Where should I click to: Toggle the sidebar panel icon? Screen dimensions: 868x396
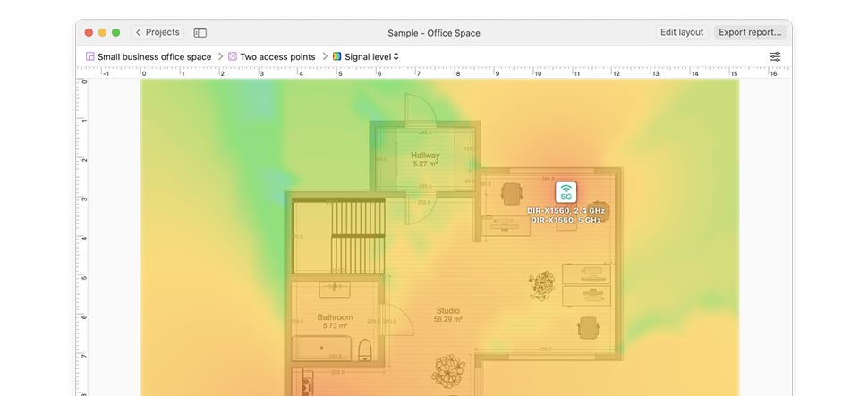[x=200, y=33]
